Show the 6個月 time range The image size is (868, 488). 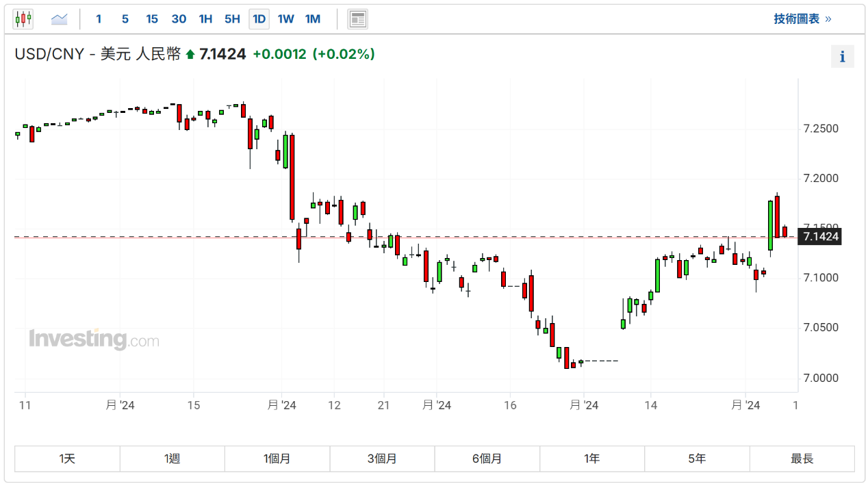[x=487, y=459]
